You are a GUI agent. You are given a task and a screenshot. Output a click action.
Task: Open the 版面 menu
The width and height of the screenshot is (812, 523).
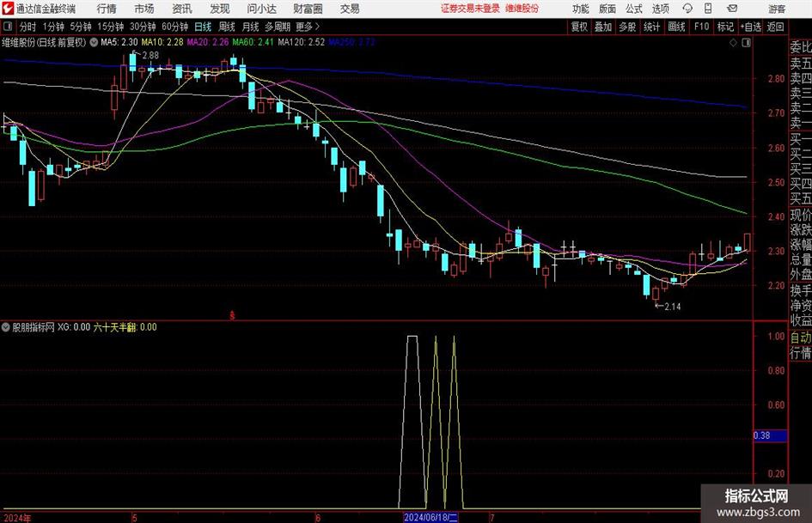[x=607, y=9]
